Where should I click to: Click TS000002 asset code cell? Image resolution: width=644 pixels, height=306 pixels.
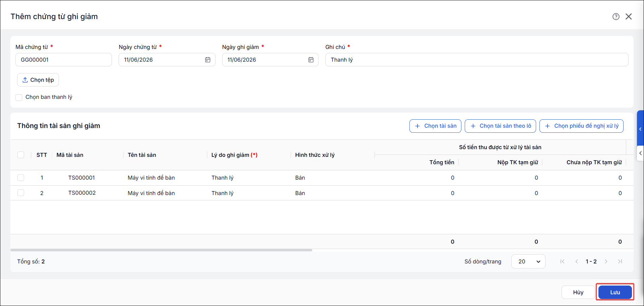point(82,193)
